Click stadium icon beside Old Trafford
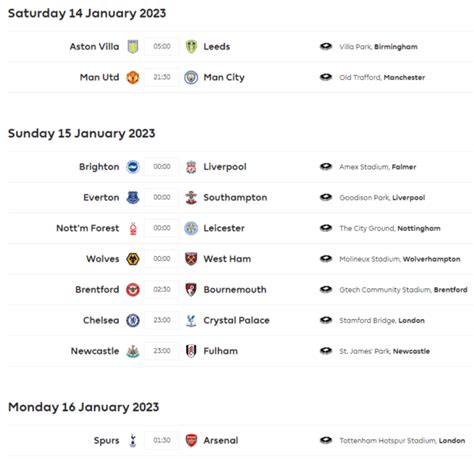 click(326, 77)
